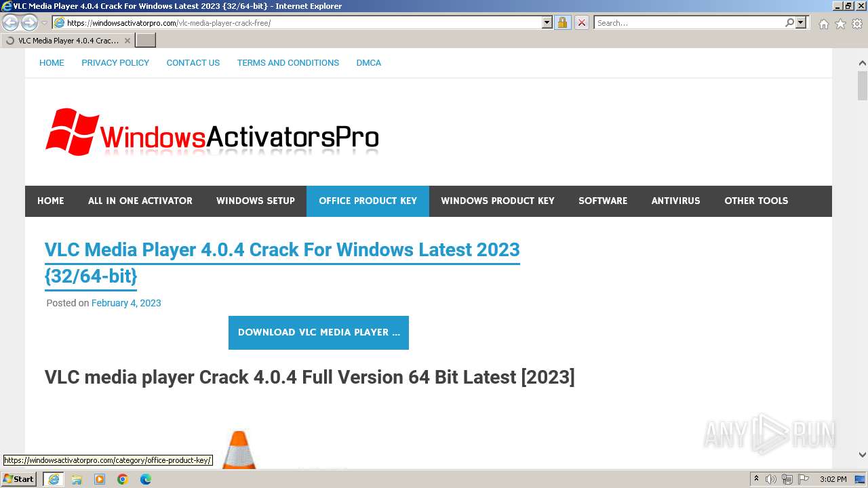Click the security lock icon
Image resolution: width=868 pixels, height=488 pixels.
pyautogui.click(x=562, y=23)
